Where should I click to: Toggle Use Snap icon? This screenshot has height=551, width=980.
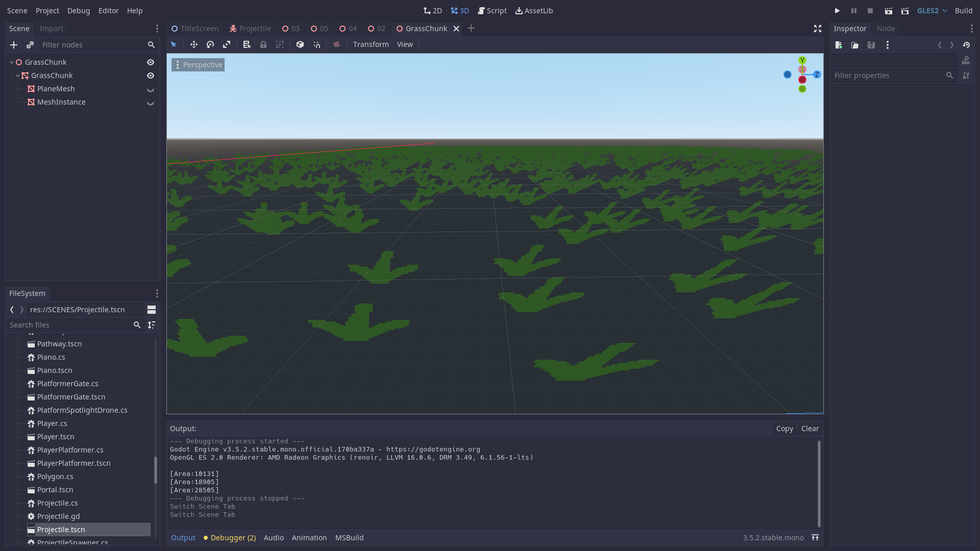coord(317,45)
